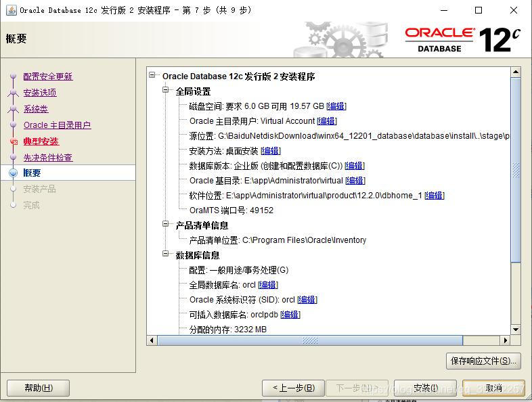The image size is (532, 402).
Task: Click the horizontal scrollbar left arrow
Action: (x=152, y=340)
